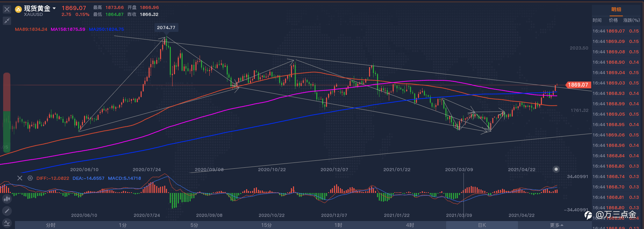Click the XAUUSD symbol label
This screenshot has height=229, width=644.
[33, 15]
